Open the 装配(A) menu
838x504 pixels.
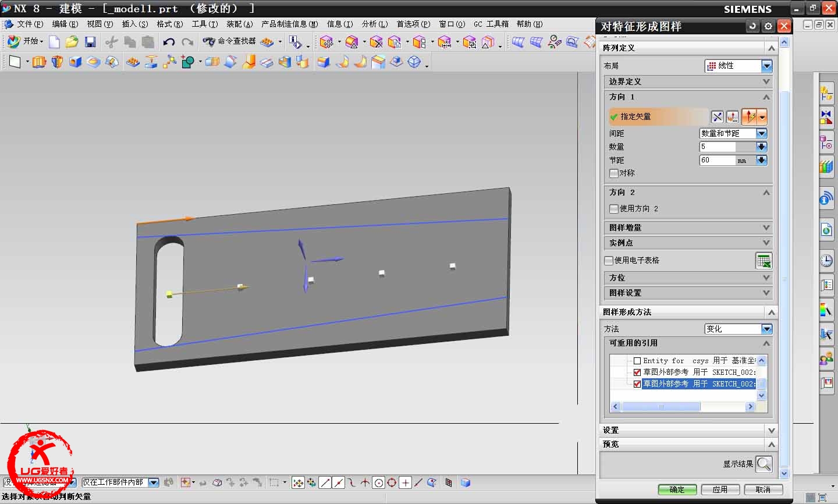(239, 24)
